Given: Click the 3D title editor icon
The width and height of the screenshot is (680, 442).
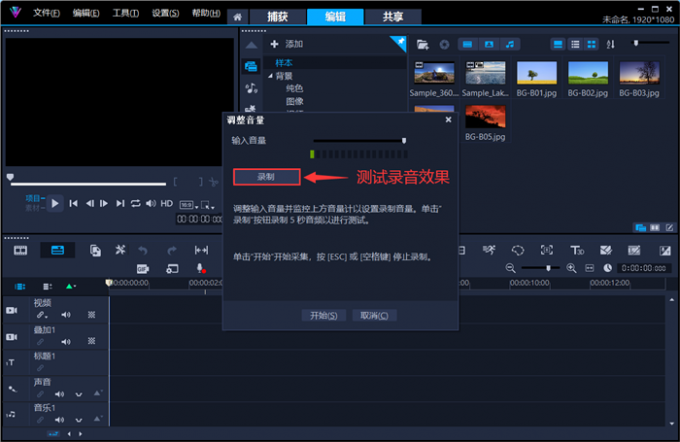Looking at the screenshot, I should (x=577, y=250).
